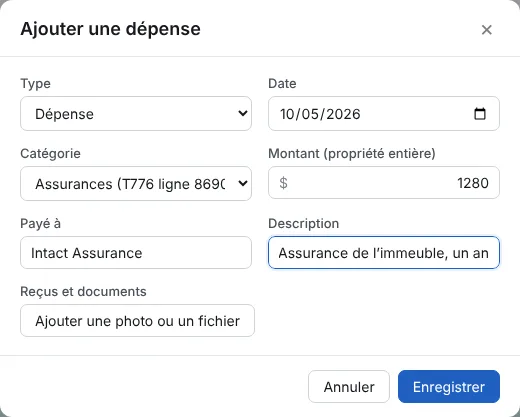Open the Catégorie dropdown showing Assurances

click(x=136, y=184)
